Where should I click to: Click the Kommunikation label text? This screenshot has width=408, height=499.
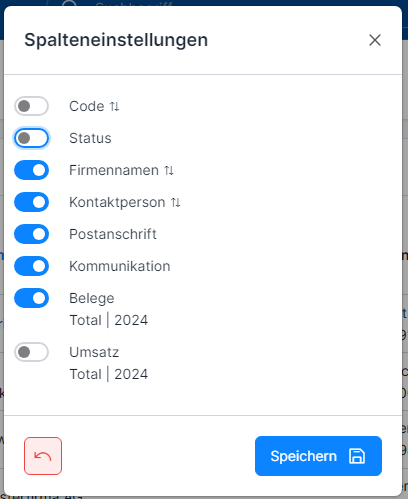pos(120,266)
